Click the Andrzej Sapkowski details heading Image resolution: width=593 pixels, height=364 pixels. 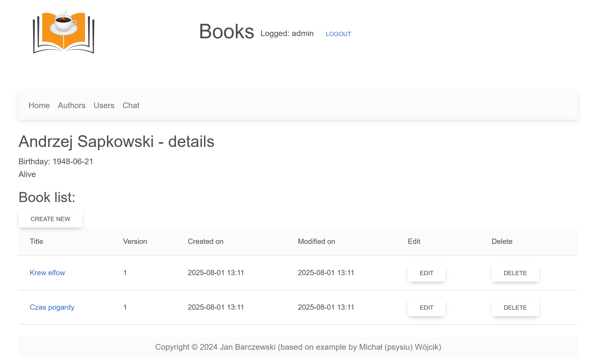pos(116,141)
